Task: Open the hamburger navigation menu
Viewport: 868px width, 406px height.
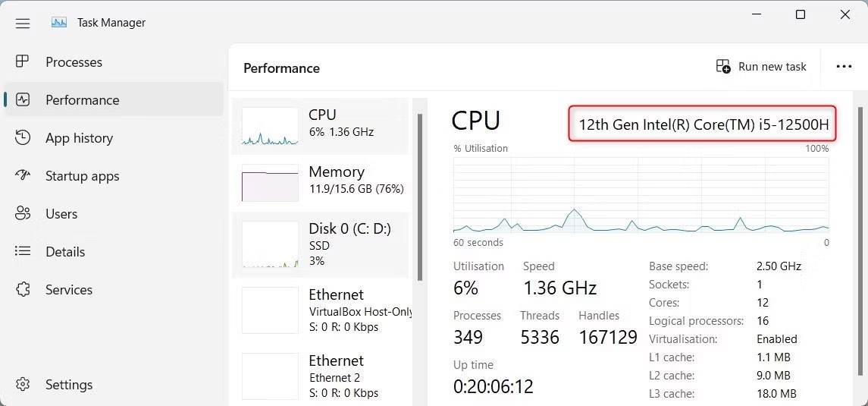Action: [x=23, y=23]
